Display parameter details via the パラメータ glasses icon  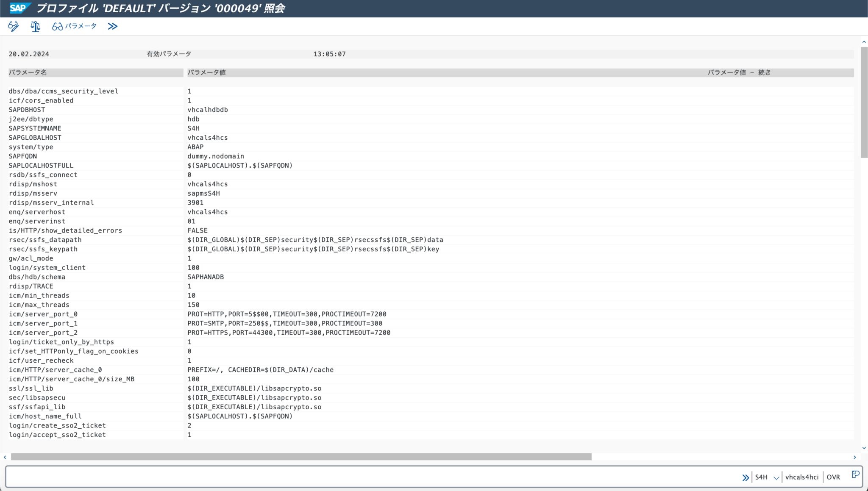coord(74,26)
